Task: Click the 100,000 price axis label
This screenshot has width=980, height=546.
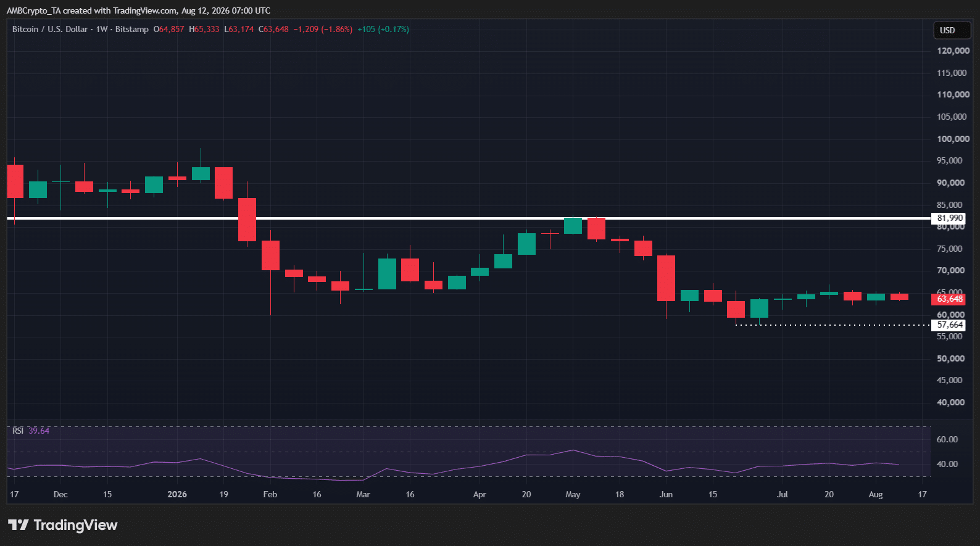Action: tap(953, 139)
